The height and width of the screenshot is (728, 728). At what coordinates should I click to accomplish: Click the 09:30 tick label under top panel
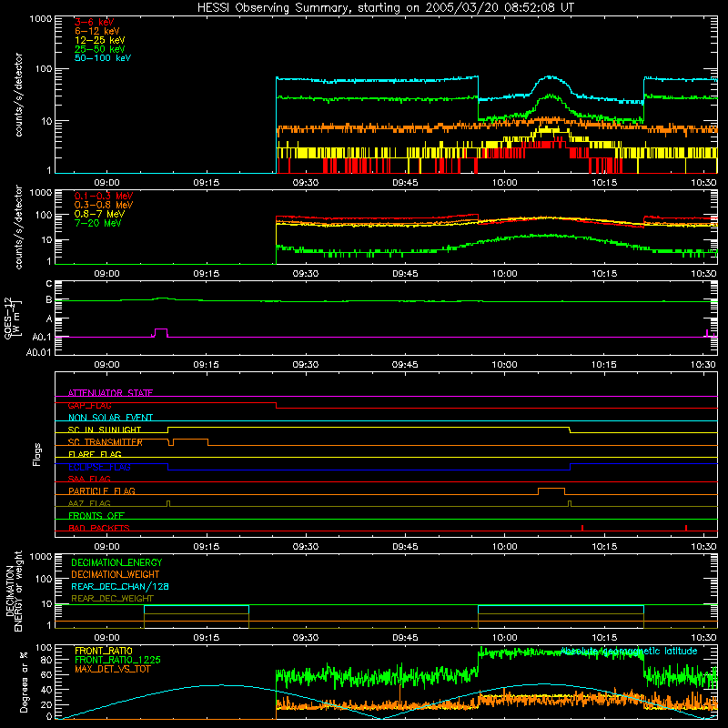point(306,183)
